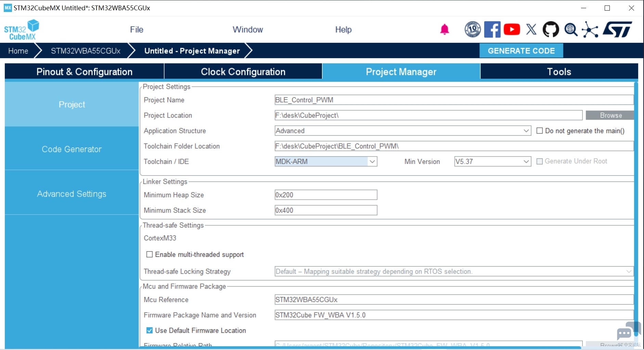Image resolution: width=644 pixels, height=350 pixels.
Task: Open the GitHub icon link
Action: point(551,29)
